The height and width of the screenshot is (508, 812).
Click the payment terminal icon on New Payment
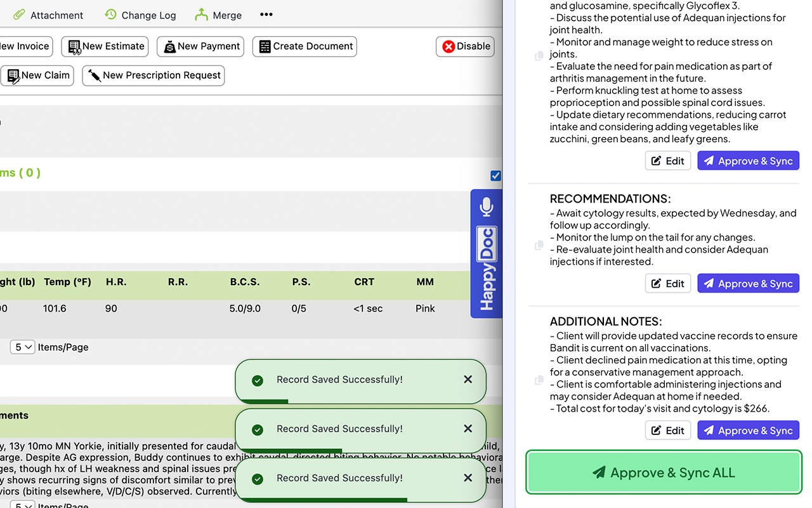[x=169, y=46]
